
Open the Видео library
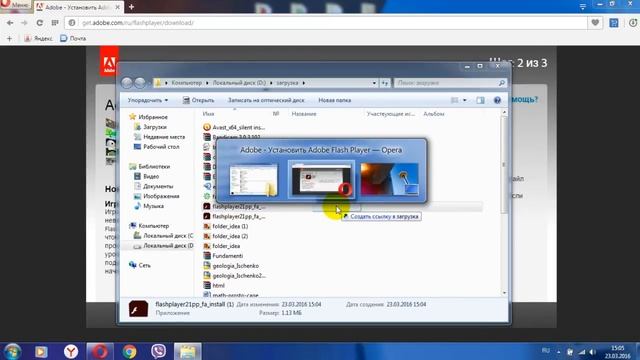[147, 176]
